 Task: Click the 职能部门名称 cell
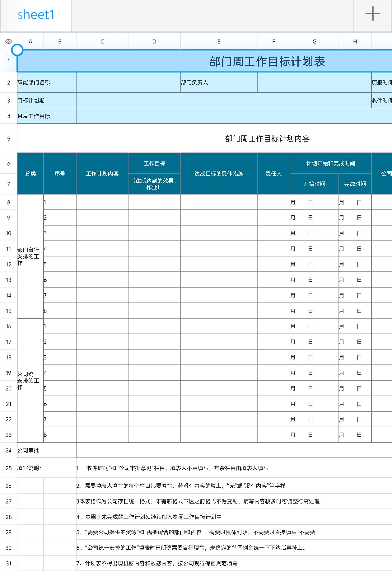tap(47, 82)
